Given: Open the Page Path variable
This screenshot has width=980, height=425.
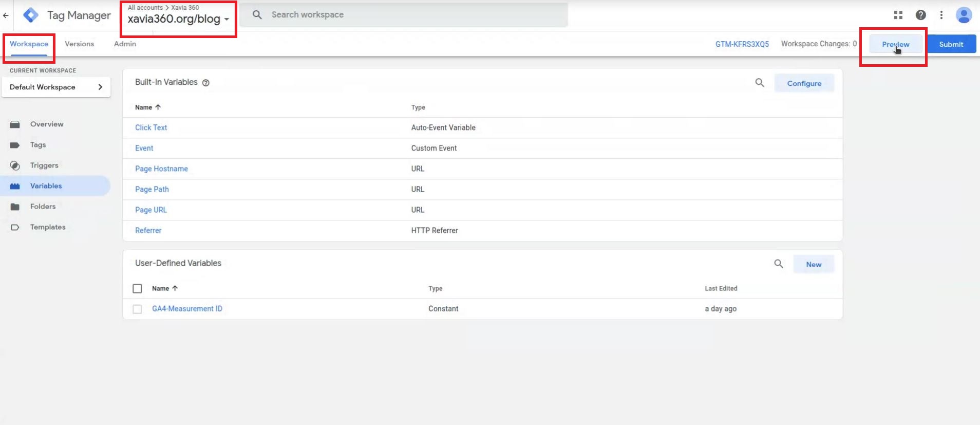Looking at the screenshot, I should [152, 189].
